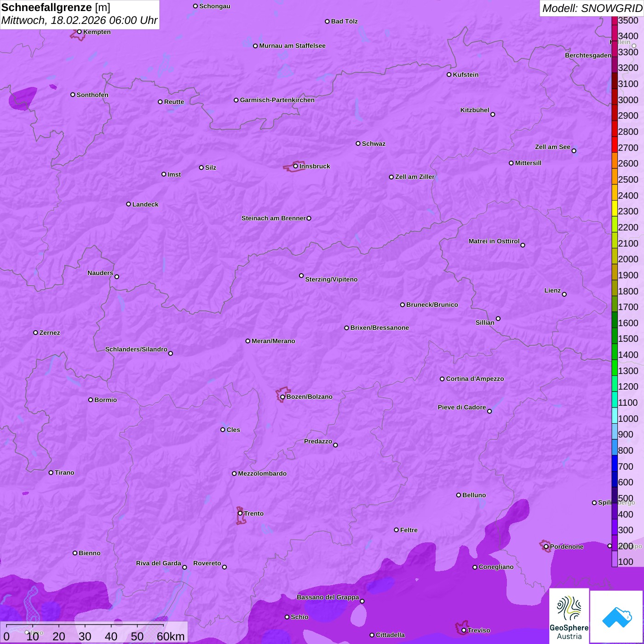The height and width of the screenshot is (644, 644).
Task: Click the Imst label
Action: pyautogui.click(x=174, y=174)
